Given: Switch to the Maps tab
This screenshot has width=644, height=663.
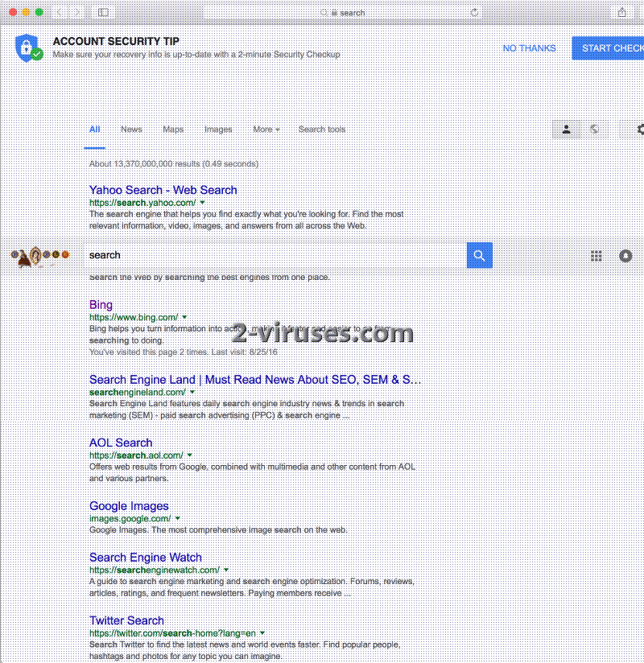Looking at the screenshot, I should click(173, 130).
